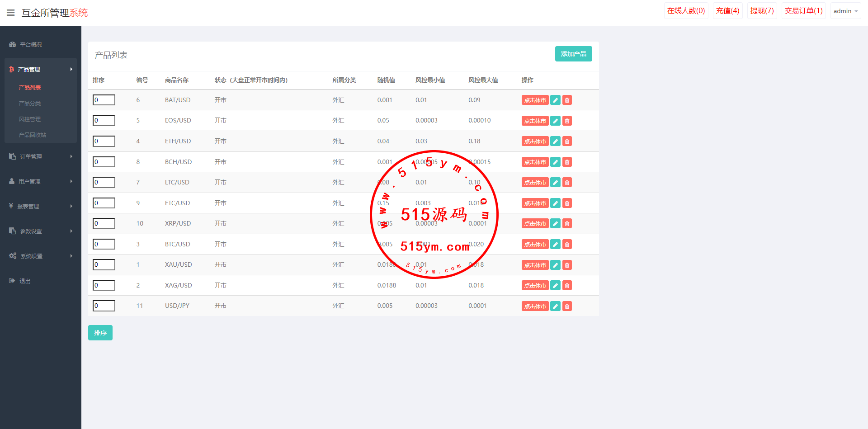868x429 pixels.
Task: Toggle BAT/USD market closed with 点击休市
Action: pos(535,100)
